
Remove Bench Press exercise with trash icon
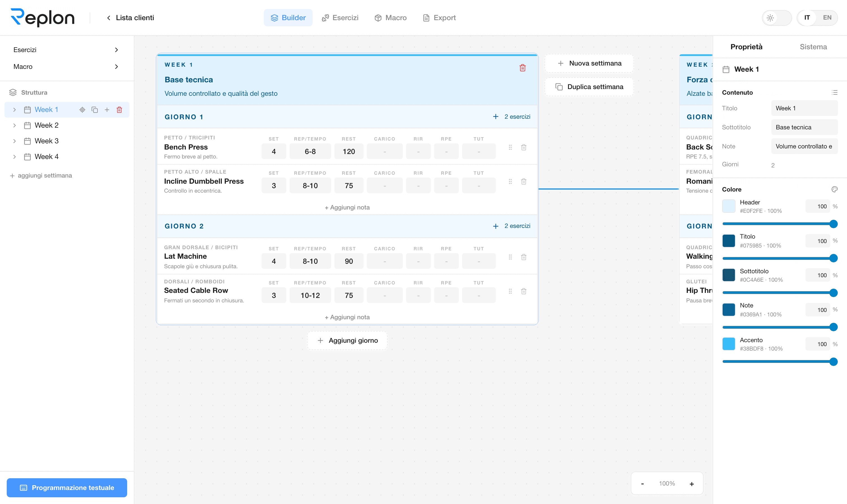coord(523,147)
